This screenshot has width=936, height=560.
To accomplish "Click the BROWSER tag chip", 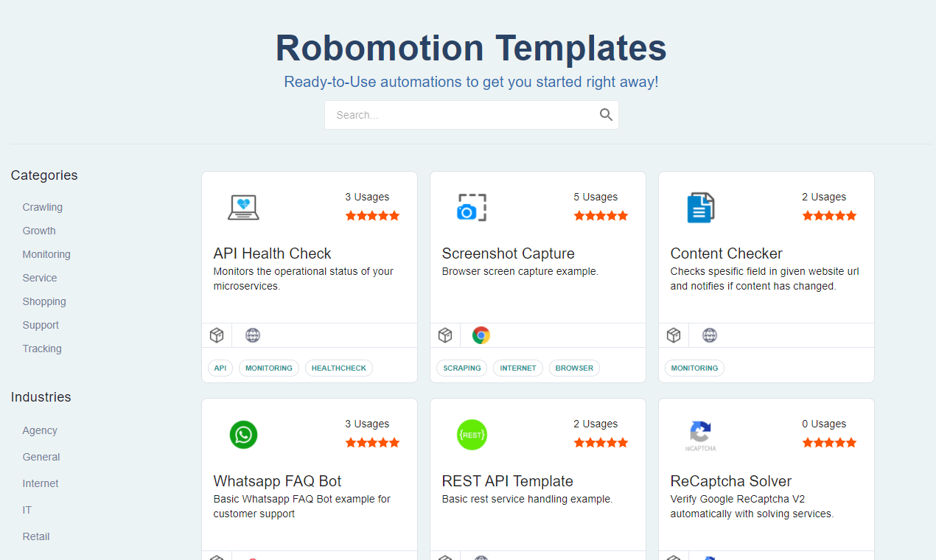I will [574, 368].
